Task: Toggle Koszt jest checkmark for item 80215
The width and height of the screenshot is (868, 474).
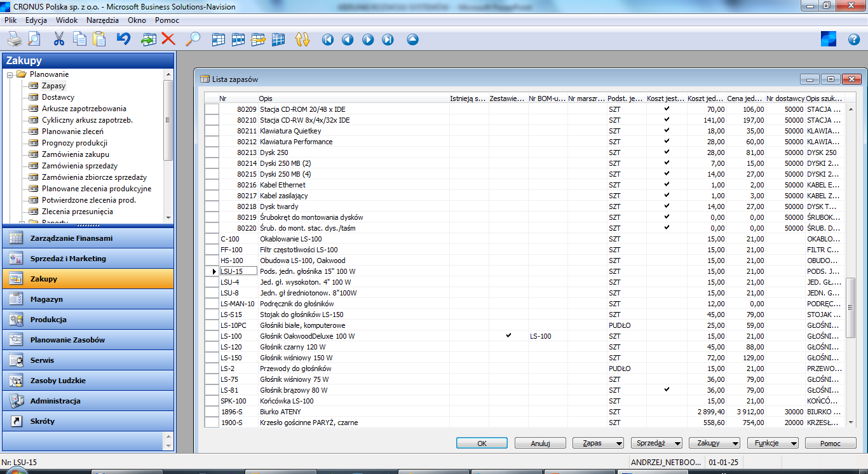Action: coord(667,173)
